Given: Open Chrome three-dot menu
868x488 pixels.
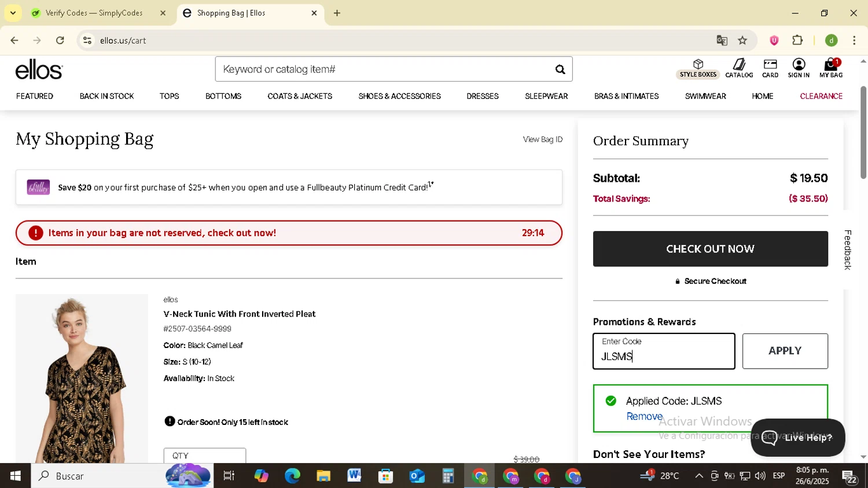Looking at the screenshot, I should [x=854, y=41].
